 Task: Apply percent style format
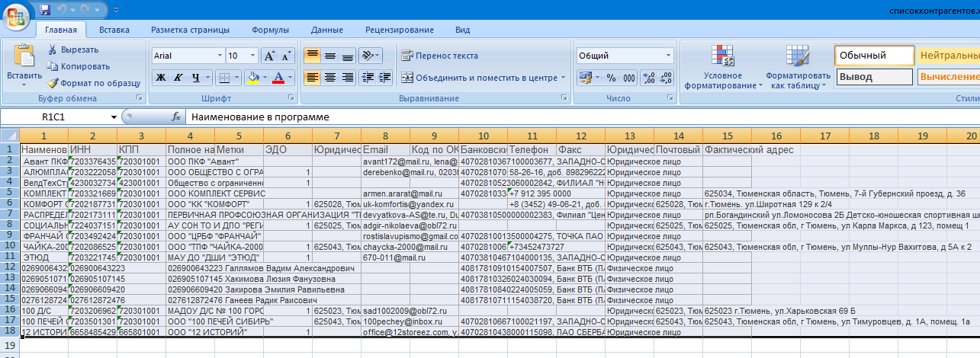coord(611,77)
